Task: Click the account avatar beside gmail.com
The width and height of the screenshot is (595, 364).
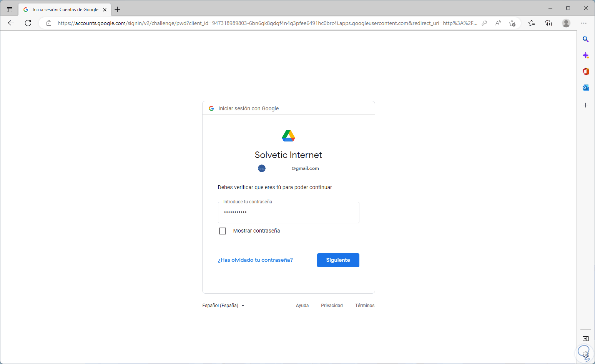Action: pyautogui.click(x=262, y=168)
